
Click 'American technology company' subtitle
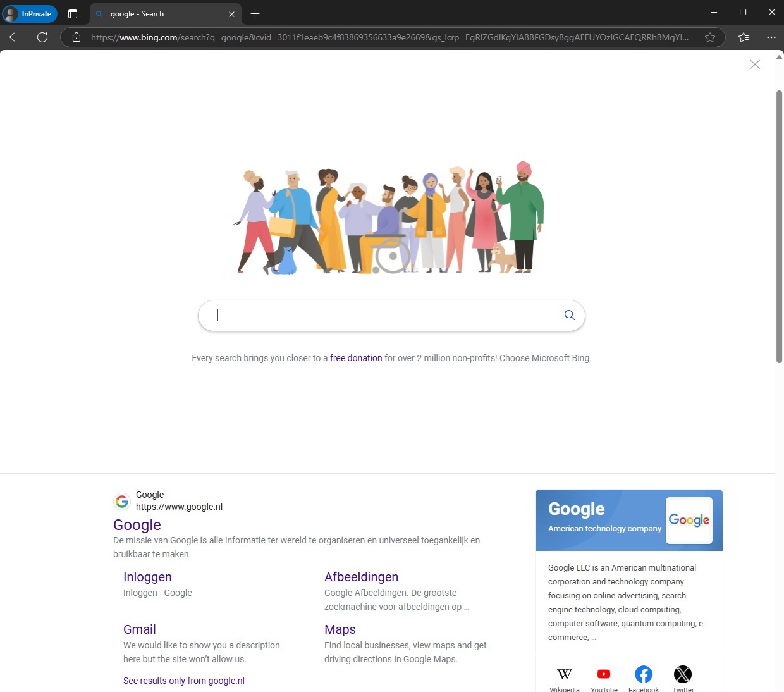(604, 529)
